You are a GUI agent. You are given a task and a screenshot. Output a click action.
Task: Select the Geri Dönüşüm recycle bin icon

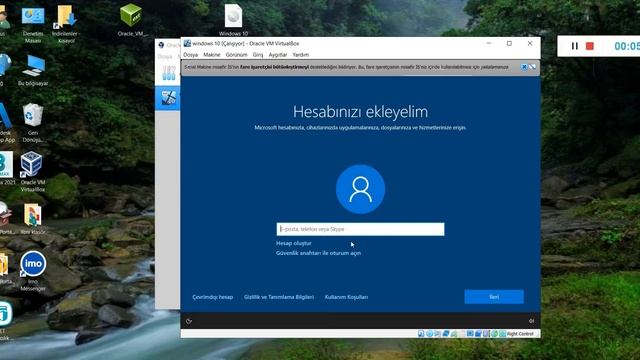[x=33, y=122]
